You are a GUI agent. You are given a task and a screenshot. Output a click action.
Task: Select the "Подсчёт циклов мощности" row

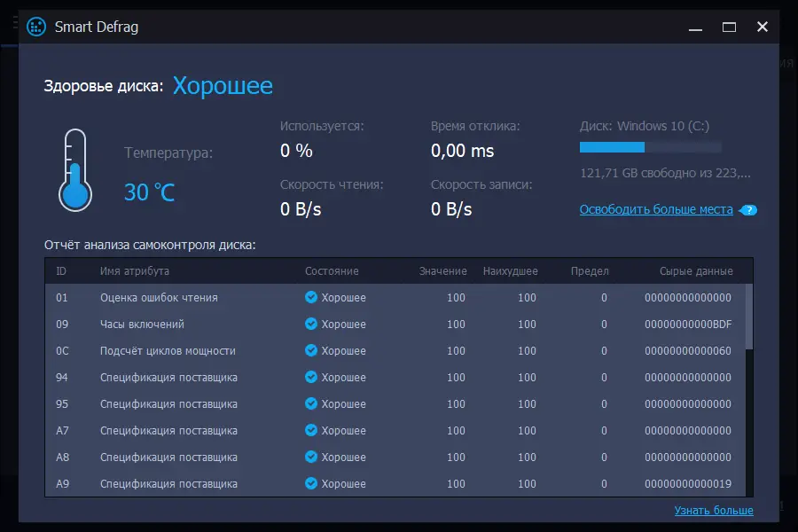click(x=168, y=351)
